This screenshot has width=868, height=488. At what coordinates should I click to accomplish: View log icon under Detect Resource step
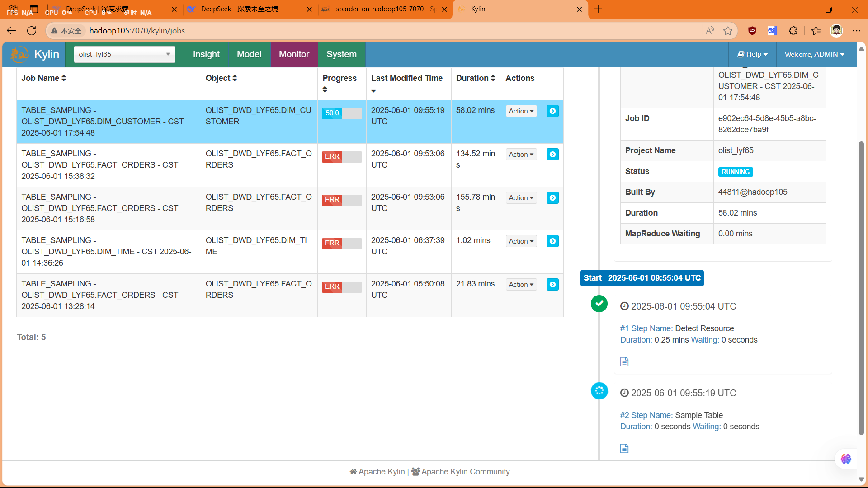click(624, 362)
